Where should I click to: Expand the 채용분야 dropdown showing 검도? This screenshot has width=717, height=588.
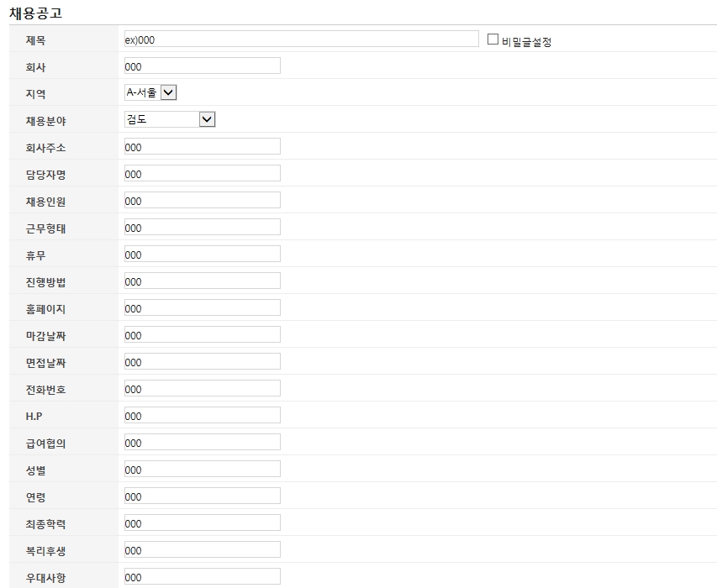click(170, 119)
